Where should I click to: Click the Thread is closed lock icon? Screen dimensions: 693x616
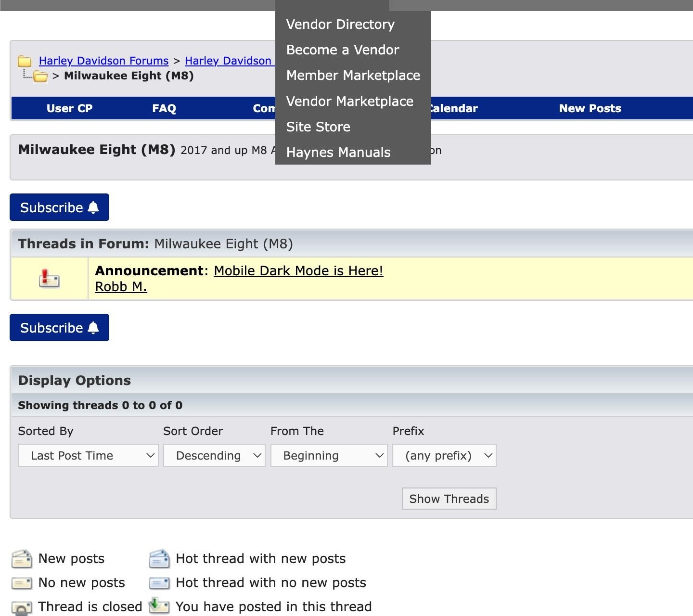click(x=22, y=607)
